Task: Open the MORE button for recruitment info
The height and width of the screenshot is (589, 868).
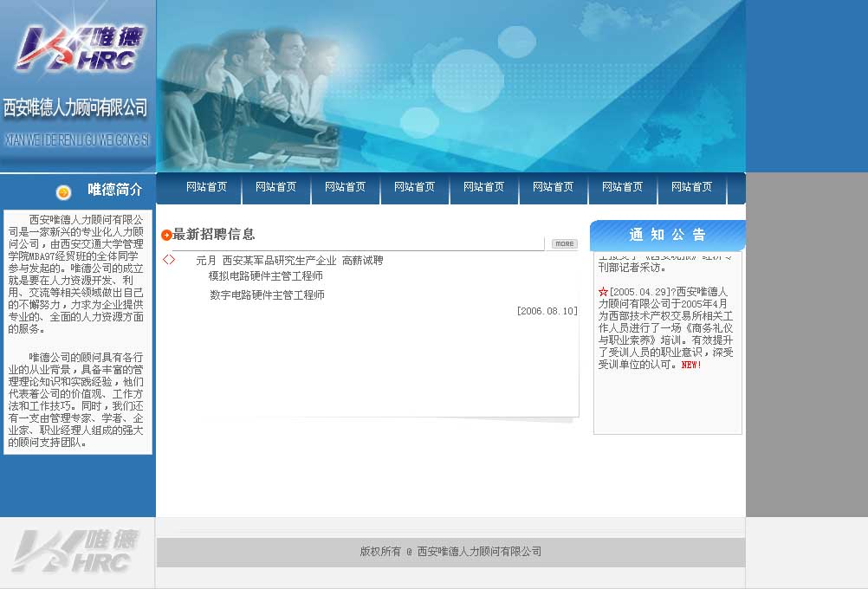Action: (x=564, y=244)
